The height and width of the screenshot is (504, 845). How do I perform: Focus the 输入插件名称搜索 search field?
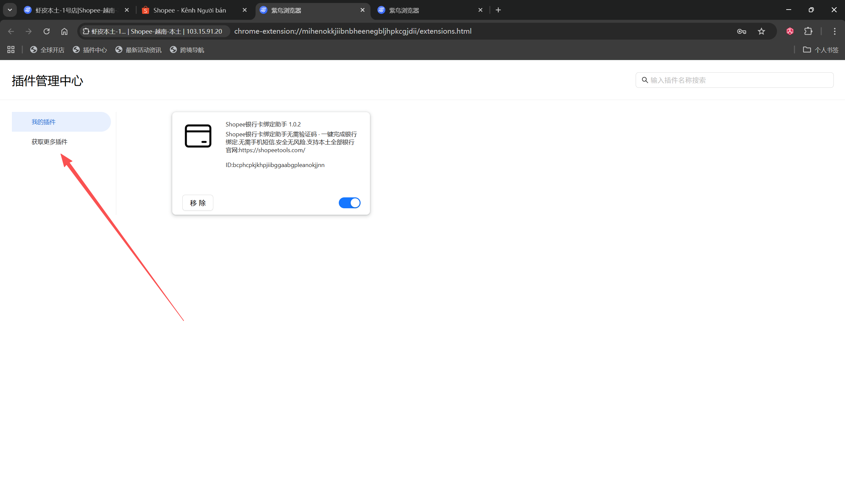click(x=734, y=80)
